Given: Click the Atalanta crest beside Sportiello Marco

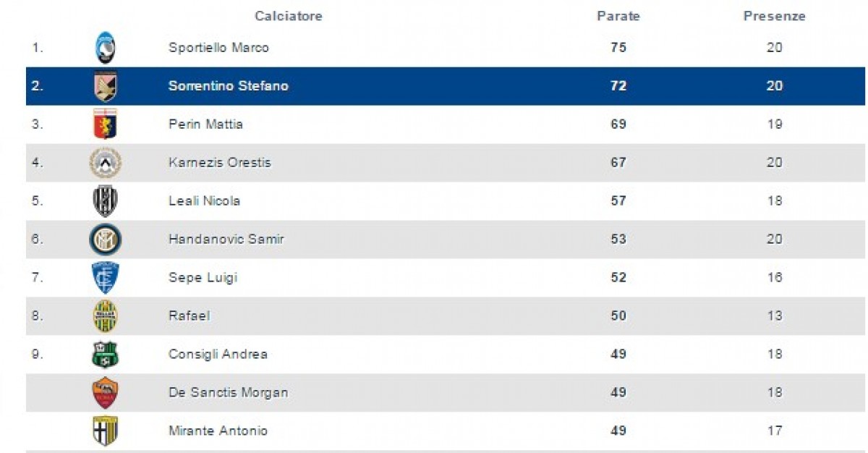Looking at the screenshot, I should tap(105, 48).
